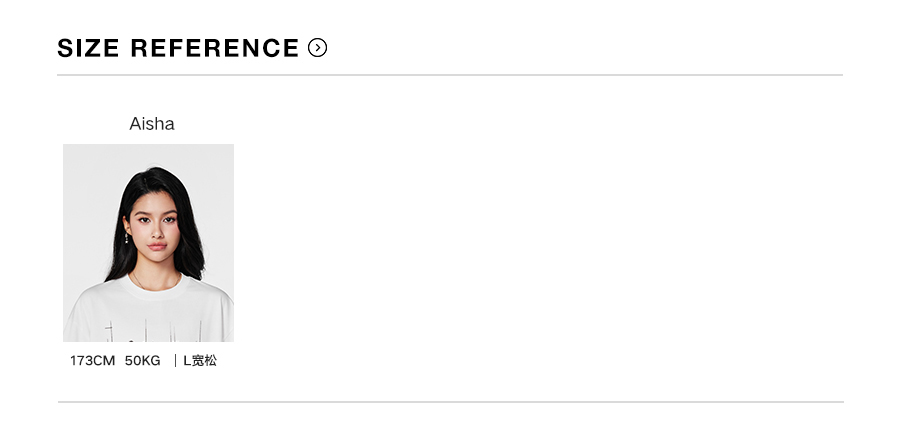Open Aisha's model photo thumbnail
This screenshot has width=900, height=427.
(x=148, y=243)
